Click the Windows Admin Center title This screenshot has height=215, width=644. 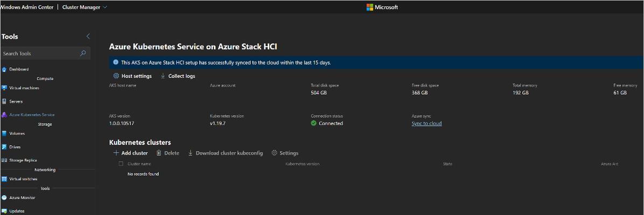click(27, 7)
